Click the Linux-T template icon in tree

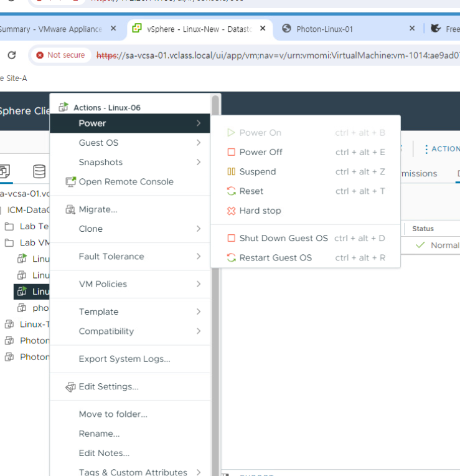coord(9,324)
